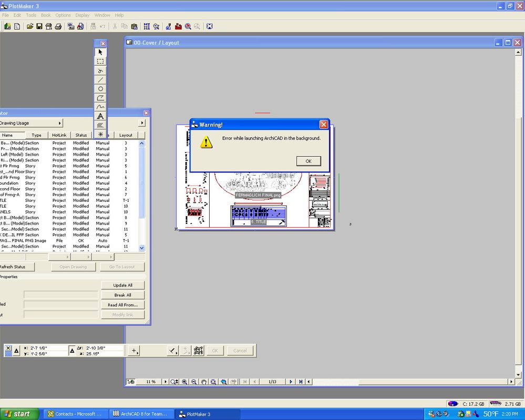Click the Break All button
The image size is (525, 420).
coord(122,295)
